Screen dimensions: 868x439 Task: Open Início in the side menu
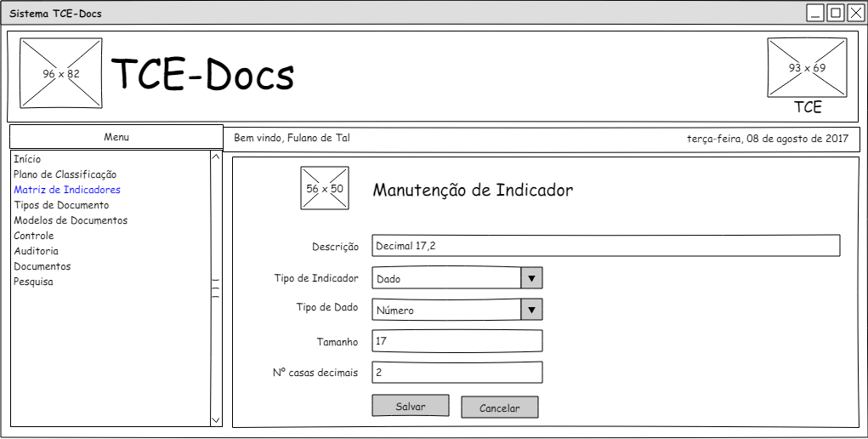point(27,159)
